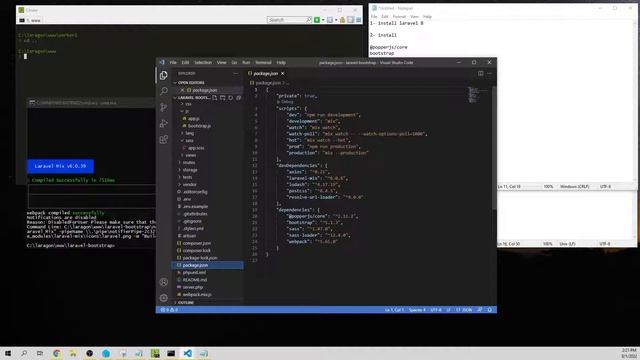The width and height of the screenshot is (640, 360).
Task: Collapse the js folder in explorer
Action: (x=187, y=111)
